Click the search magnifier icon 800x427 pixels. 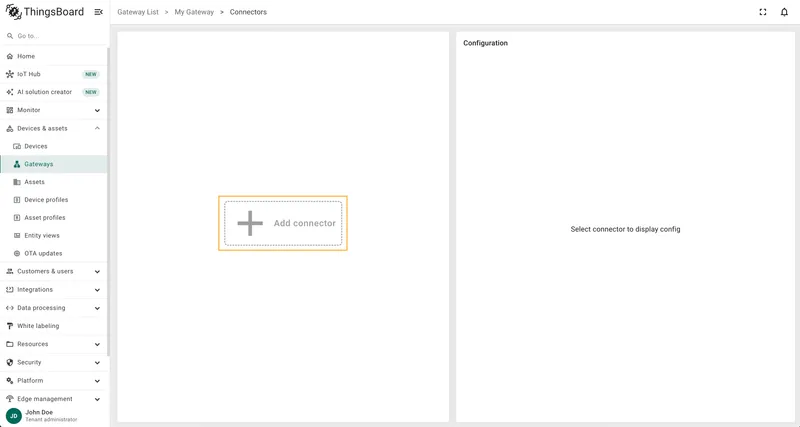(10, 36)
